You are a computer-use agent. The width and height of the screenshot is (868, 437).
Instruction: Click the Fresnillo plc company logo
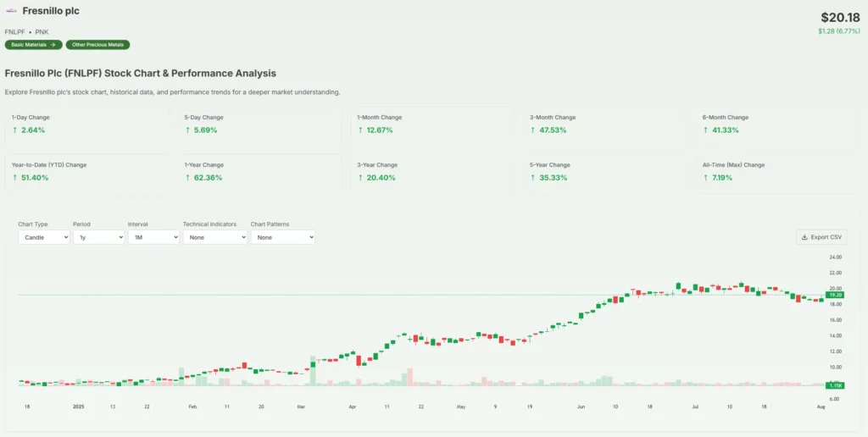coord(11,12)
